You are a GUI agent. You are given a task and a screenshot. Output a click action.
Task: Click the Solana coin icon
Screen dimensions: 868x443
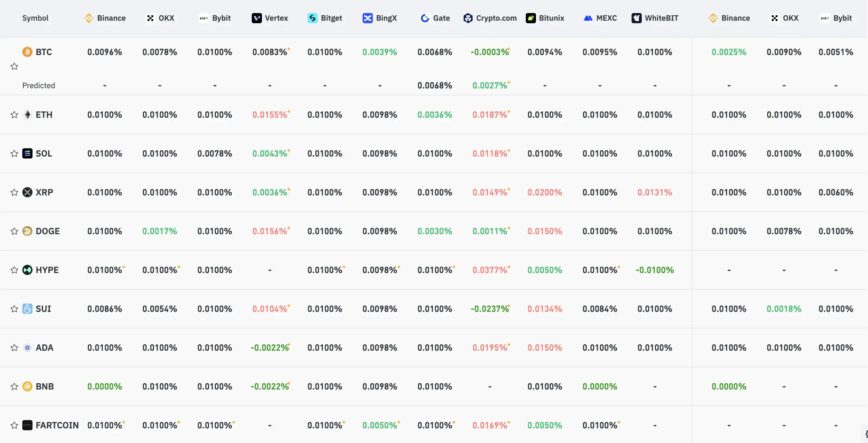click(x=27, y=153)
